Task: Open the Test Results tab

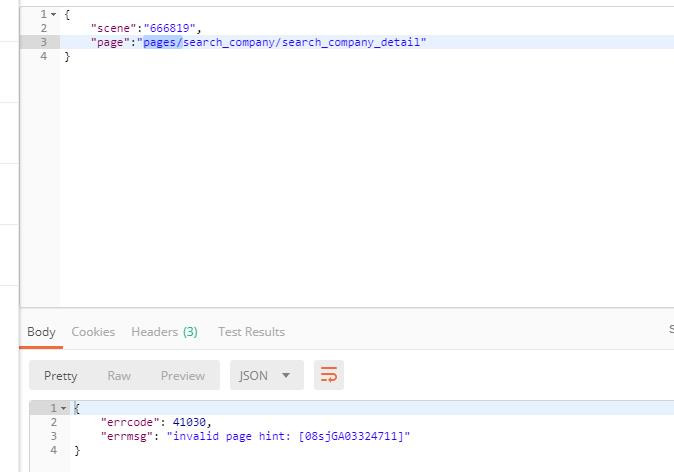Action: coord(251,332)
